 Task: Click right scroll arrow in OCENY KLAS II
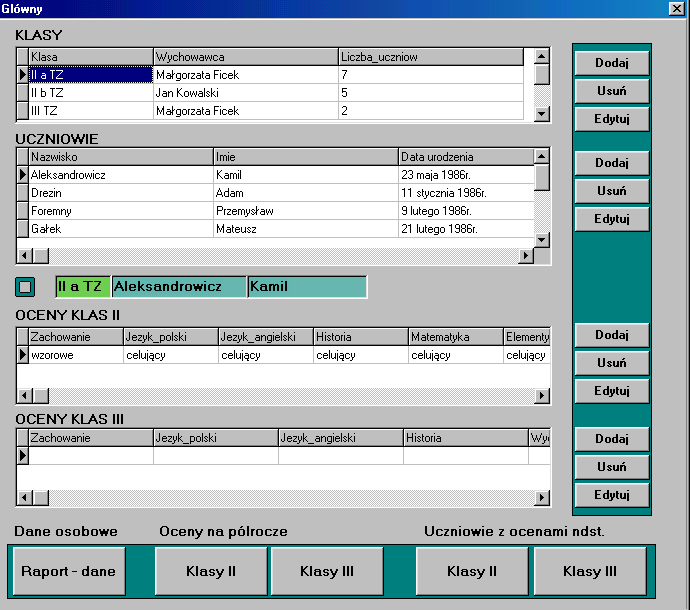click(x=542, y=395)
